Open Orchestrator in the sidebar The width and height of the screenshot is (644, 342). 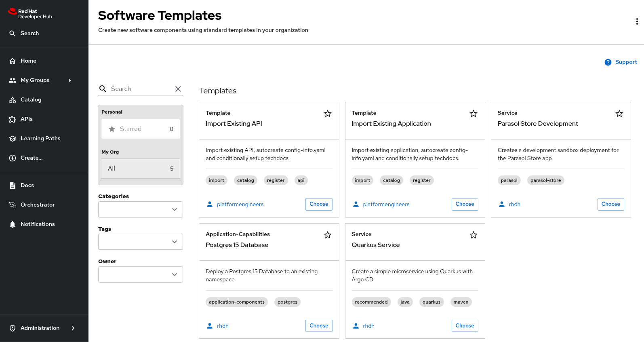tap(44, 205)
